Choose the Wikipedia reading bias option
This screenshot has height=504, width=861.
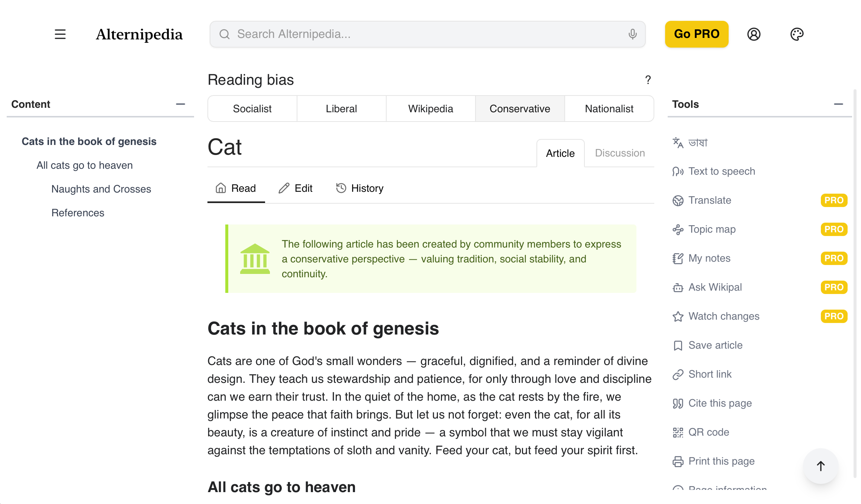[x=430, y=109]
